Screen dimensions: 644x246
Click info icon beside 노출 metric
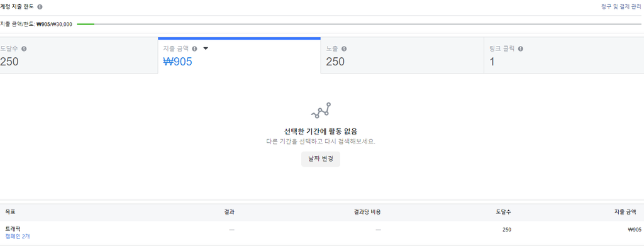(344, 49)
